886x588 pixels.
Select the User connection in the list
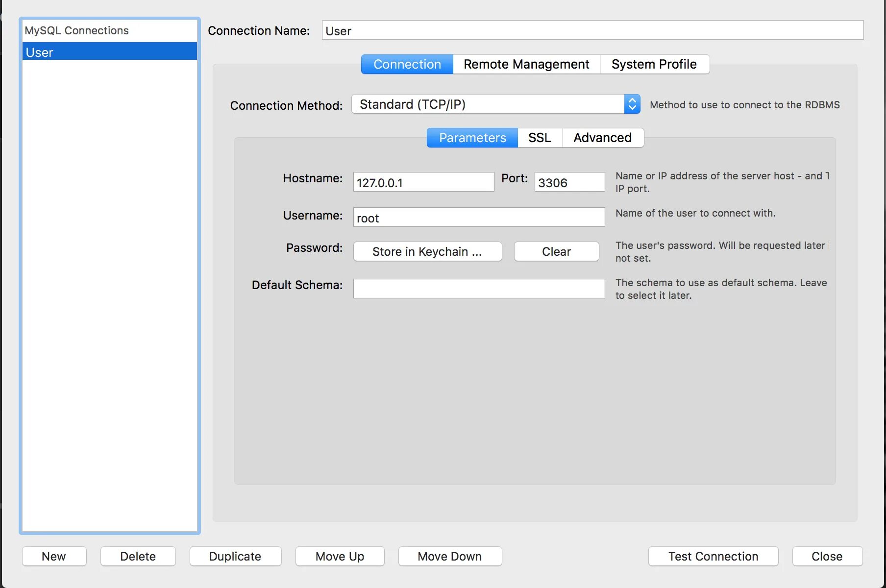[110, 51]
